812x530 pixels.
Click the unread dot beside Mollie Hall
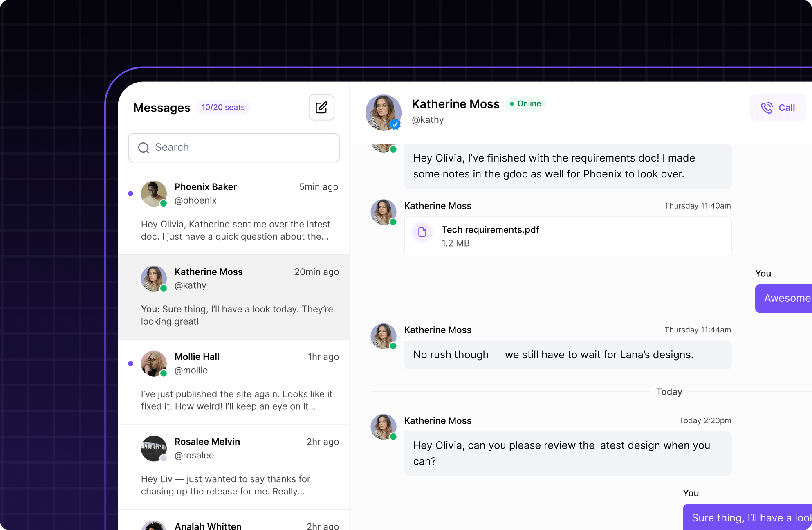131,364
